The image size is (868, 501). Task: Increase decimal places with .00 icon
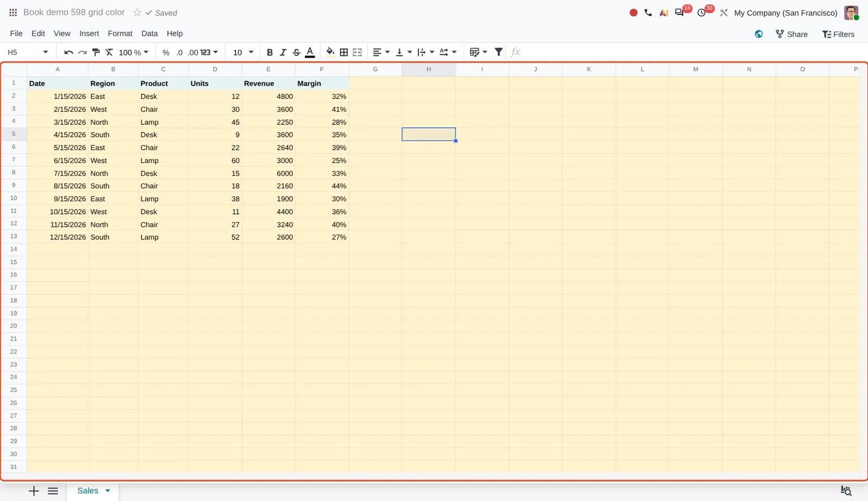click(193, 52)
